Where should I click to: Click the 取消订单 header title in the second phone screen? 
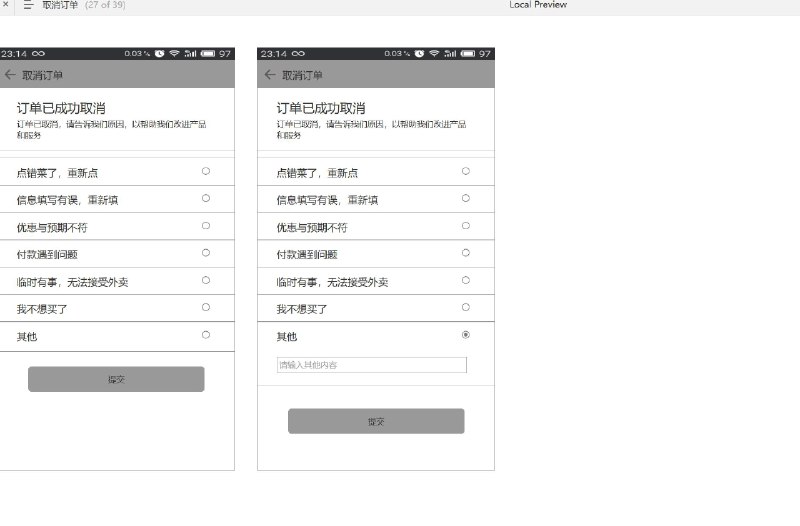click(303, 76)
